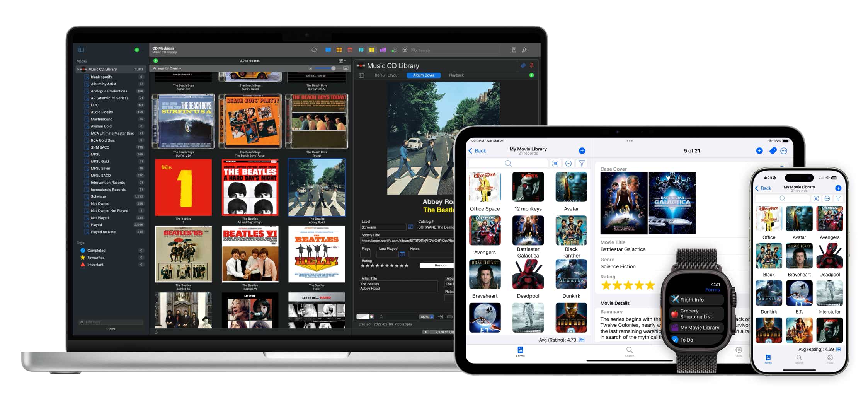Toggle the detail-pane layout icon left of Default Layout
This screenshot has width=868, height=403.
[361, 75]
